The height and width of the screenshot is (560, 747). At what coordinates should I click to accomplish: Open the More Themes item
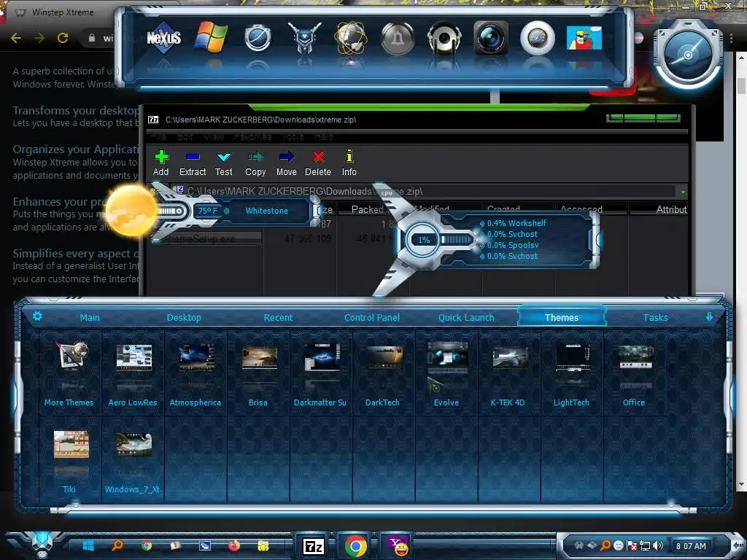[69, 374]
